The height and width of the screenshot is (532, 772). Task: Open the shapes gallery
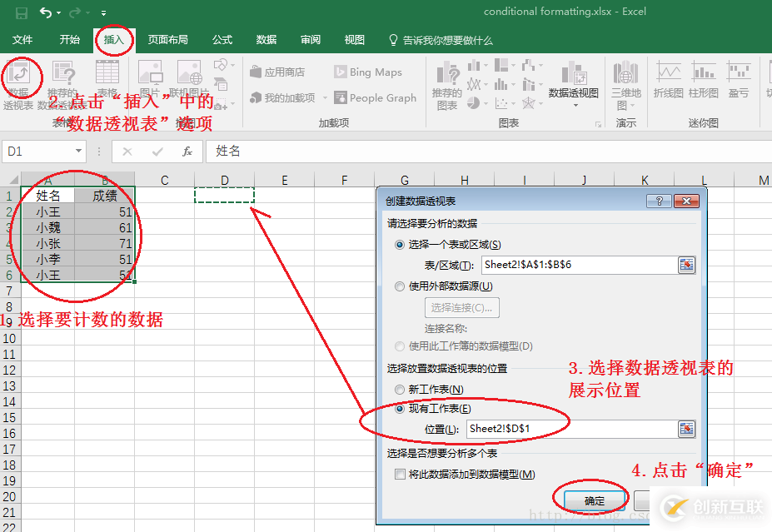(x=223, y=65)
